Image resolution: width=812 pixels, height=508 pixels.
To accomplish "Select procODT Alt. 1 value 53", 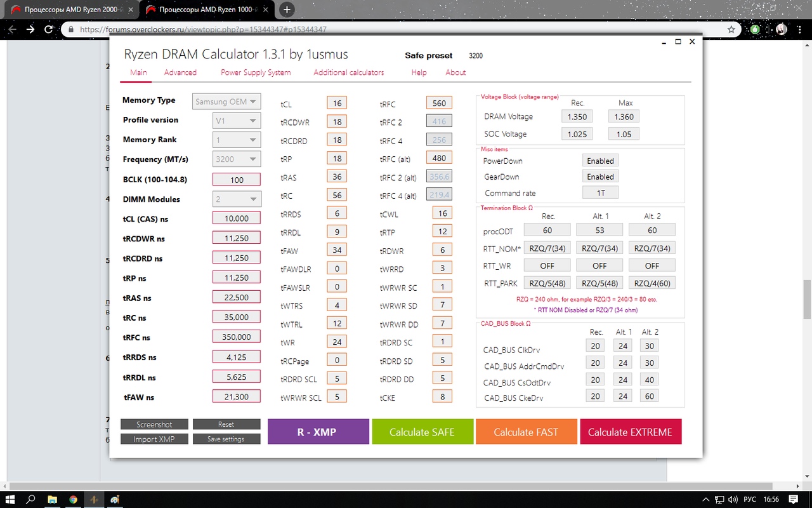I will pos(599,230).
